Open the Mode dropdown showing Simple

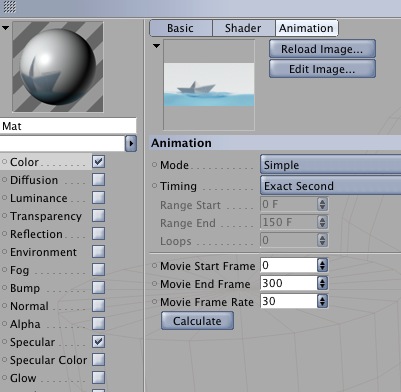coord(331,165)
